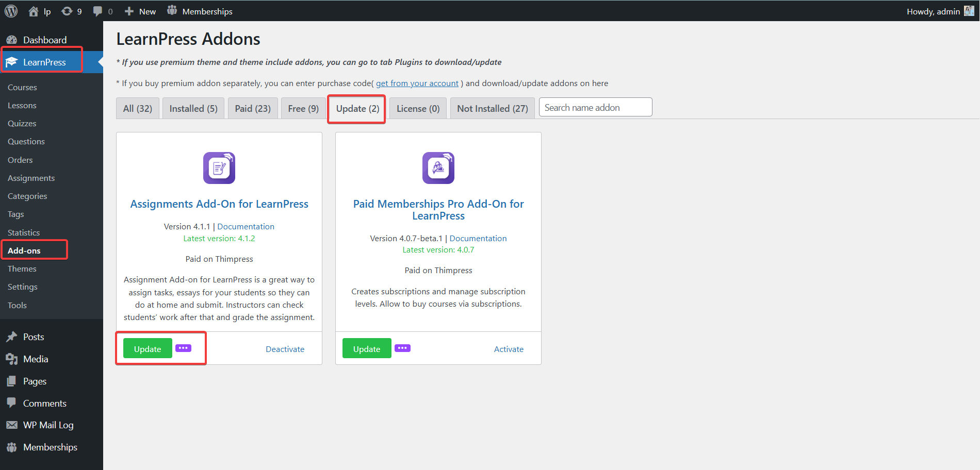The image size is (980, 470).
Task: Update the Assignments Add-On
Action: tap(148, 348)
